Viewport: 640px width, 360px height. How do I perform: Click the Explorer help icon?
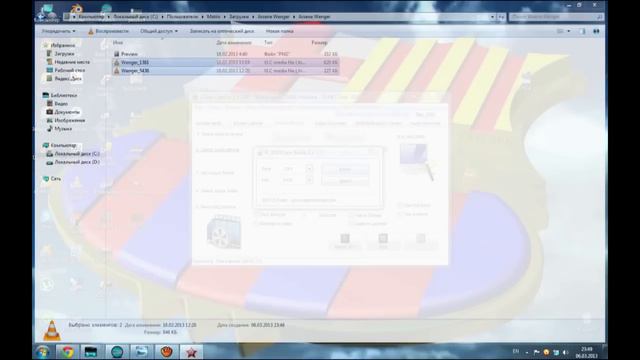point(596,31)
